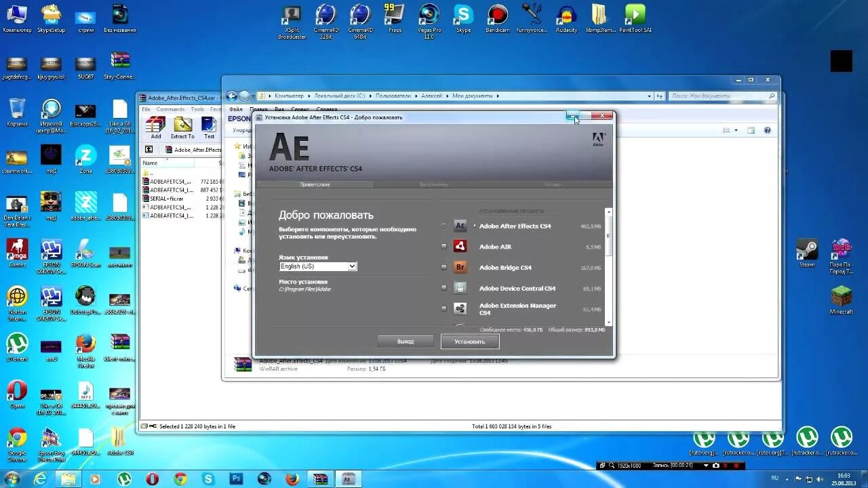This screenshot has height=488, width=868.
Task: Click the component list scrollbar thumb
Action: tap(608, 235)
